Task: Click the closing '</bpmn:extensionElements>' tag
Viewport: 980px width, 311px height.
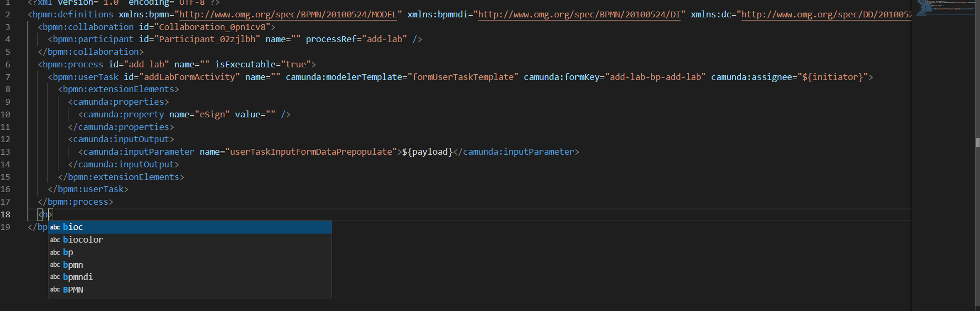Action: pyautogui.click(x=121, y=177)
